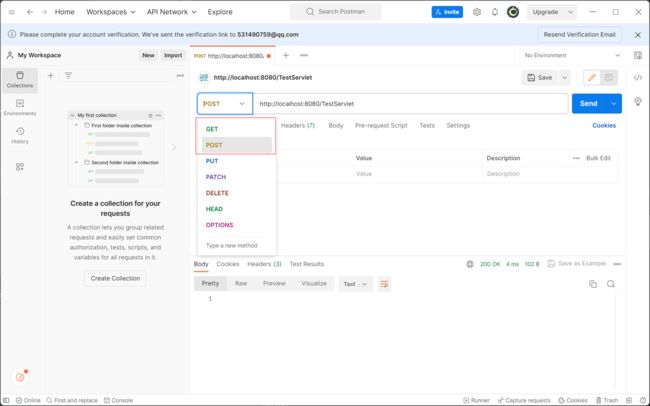The width and height of the screenshot is (650, 406).
Task: Toggle the sidebar icon in status bar
Action: pyautogui.click(x=6, y=400)
